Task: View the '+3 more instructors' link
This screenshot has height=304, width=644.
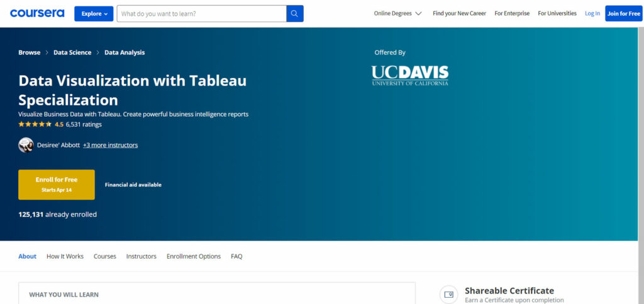Action: [x=110, y=145]
